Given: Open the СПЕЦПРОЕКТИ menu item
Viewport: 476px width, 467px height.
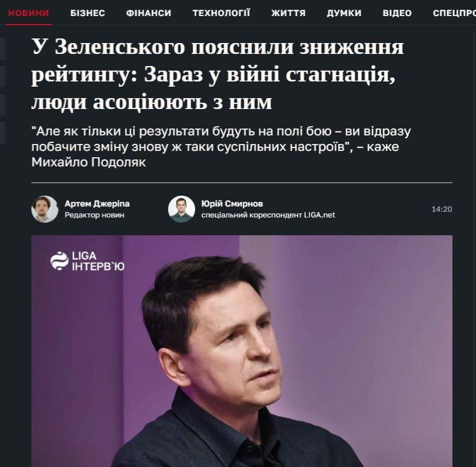Looking at the screenshot, I should (x=454, y=13).
